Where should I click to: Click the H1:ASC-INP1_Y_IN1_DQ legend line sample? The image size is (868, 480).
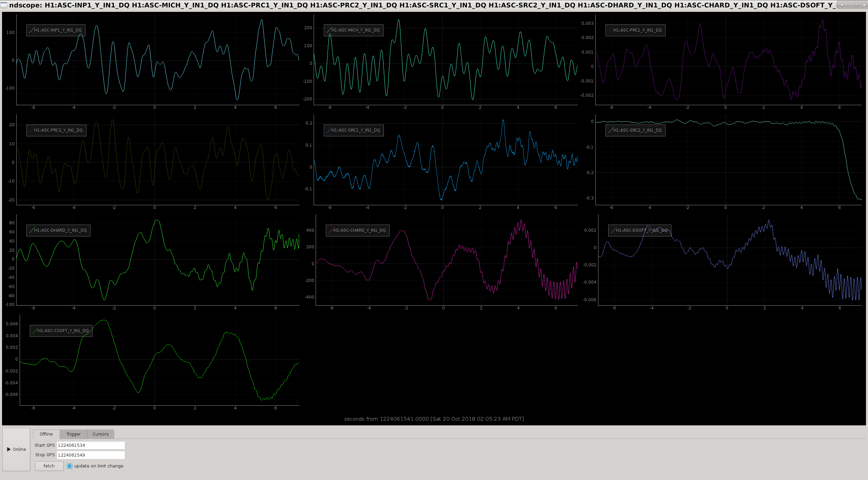pos(31,30)
